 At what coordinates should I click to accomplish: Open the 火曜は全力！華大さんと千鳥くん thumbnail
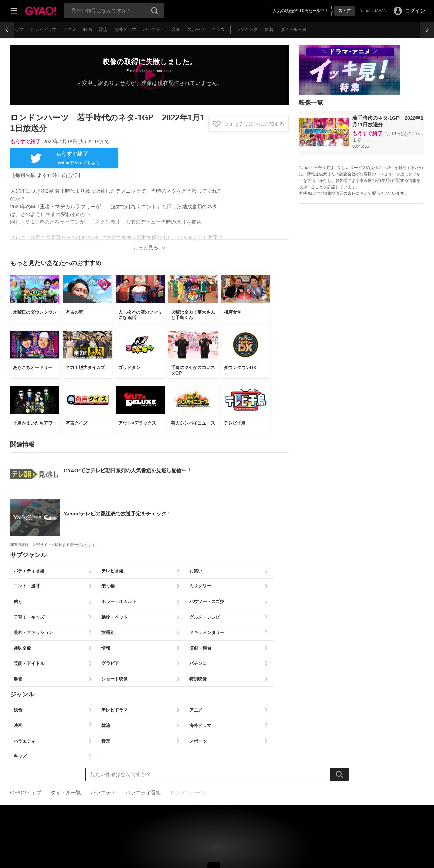(193, 289)
